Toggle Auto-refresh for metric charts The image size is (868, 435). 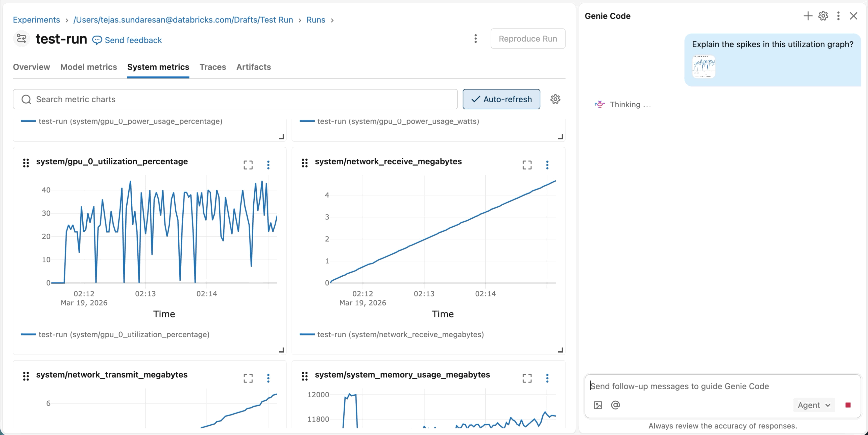click(501, 99)
